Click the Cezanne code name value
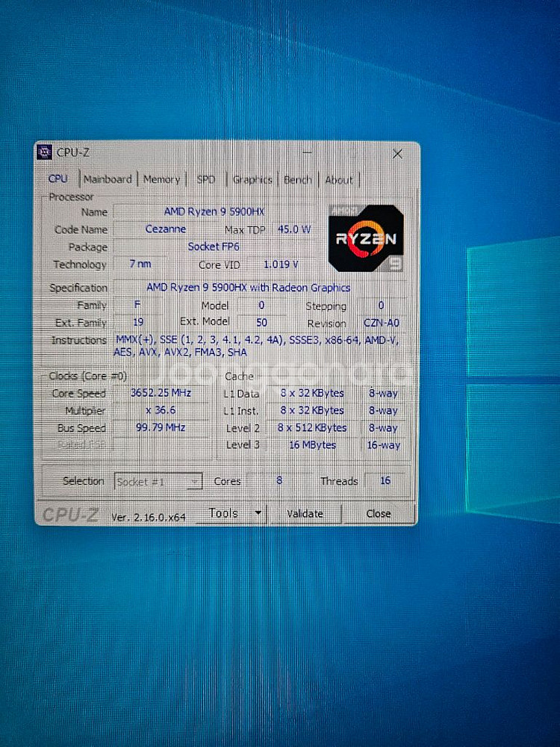 click(x=166, y=229)
